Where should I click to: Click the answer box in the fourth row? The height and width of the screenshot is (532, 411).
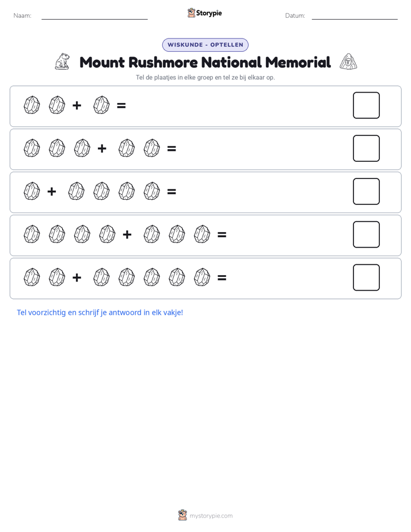click(366, 234)
